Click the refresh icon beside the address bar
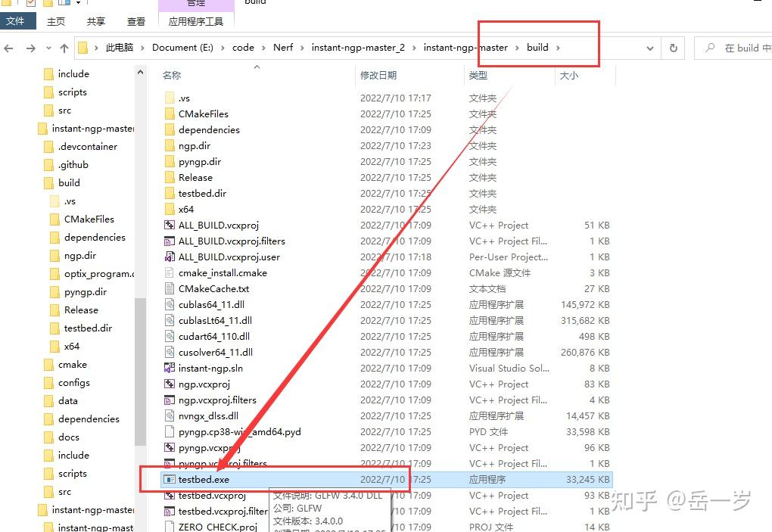The image size is (772, 532). (x=673, y=47)
